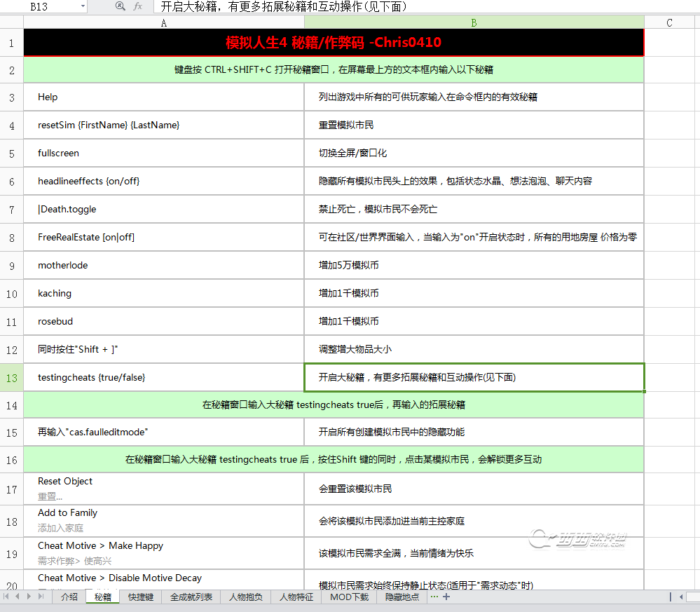
Task: Click the fx insert function icon
Action: pyautogui.click(x=138, y=6)
